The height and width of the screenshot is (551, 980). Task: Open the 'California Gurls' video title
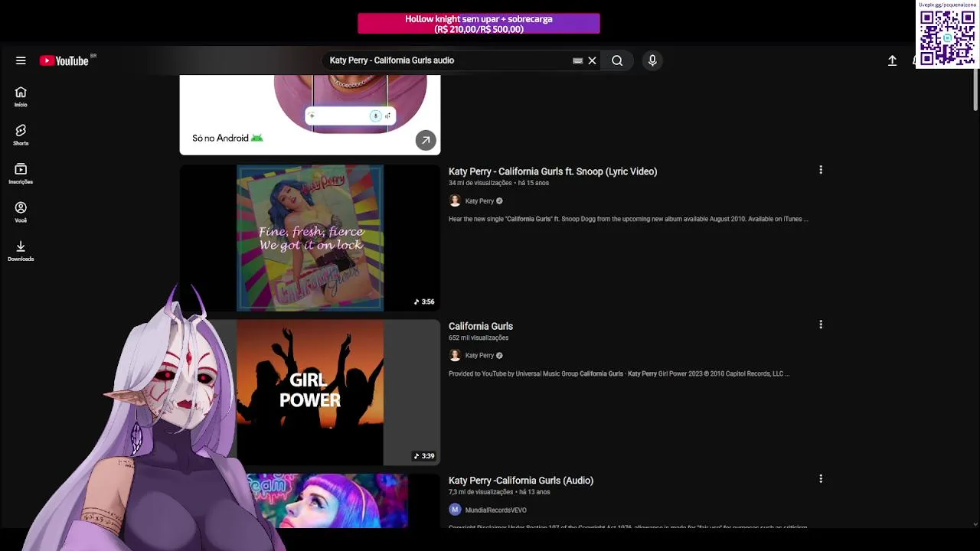(x=481, y=326)
